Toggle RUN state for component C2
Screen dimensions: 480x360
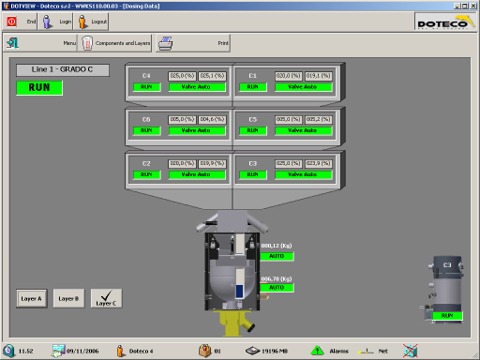[146, 175]
